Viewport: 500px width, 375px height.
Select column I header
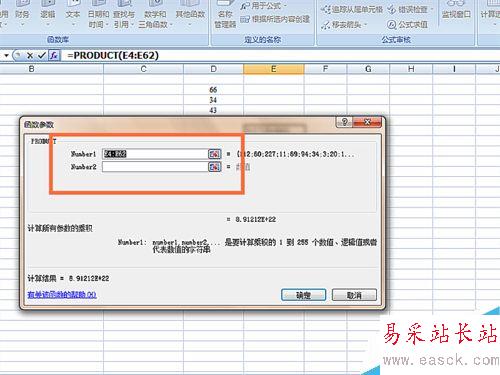(454, 69)
